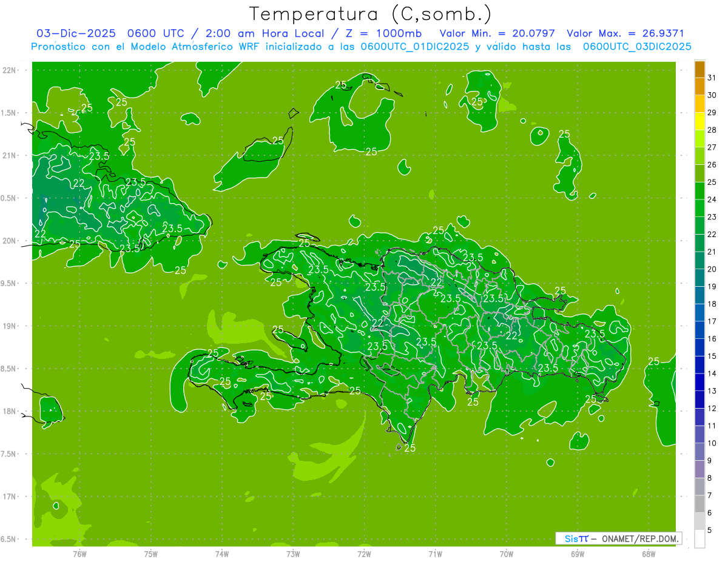The width and height of the screenshot is (728, 562).
Task: Click latitude label "17N"
Action: point(10,497)
